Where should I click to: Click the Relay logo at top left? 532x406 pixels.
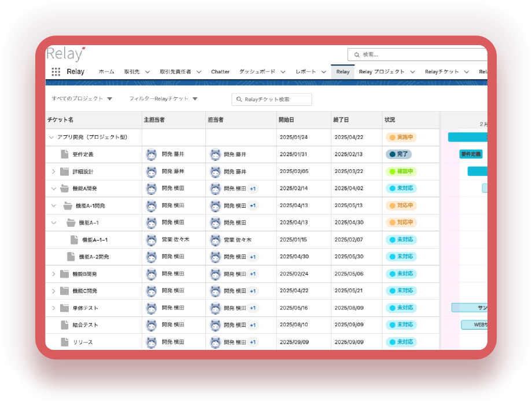(65, 54)
